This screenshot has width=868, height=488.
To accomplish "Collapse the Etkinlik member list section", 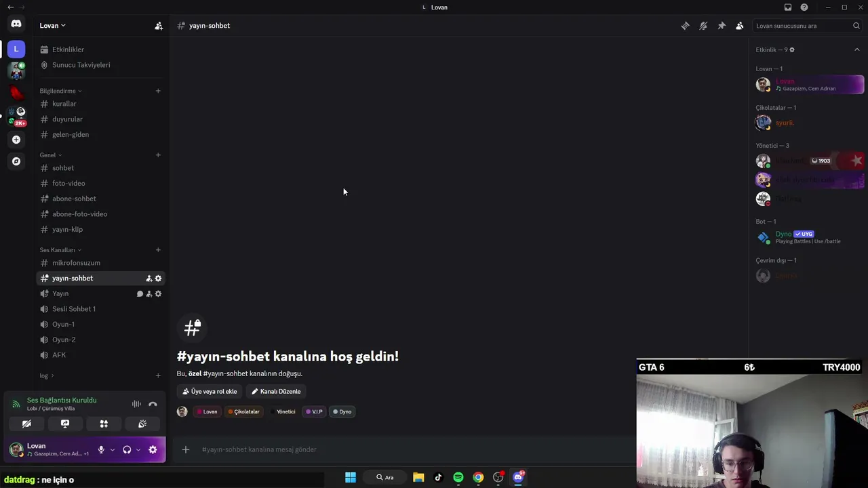I will point(856,49).
